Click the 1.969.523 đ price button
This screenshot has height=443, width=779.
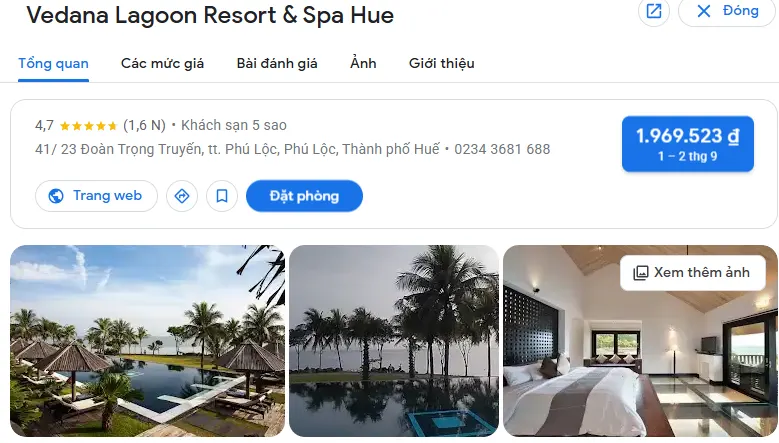pyautogui.click(x=688, y=144)
